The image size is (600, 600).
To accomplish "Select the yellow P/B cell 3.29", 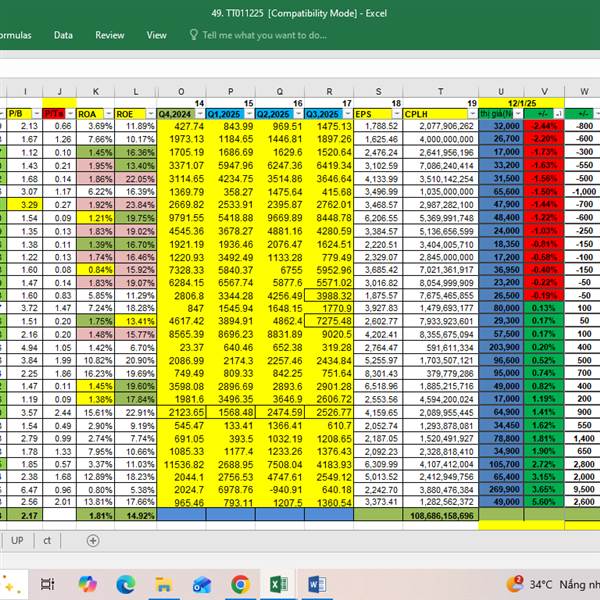I will pyautogui.click(x=25, y=205).
